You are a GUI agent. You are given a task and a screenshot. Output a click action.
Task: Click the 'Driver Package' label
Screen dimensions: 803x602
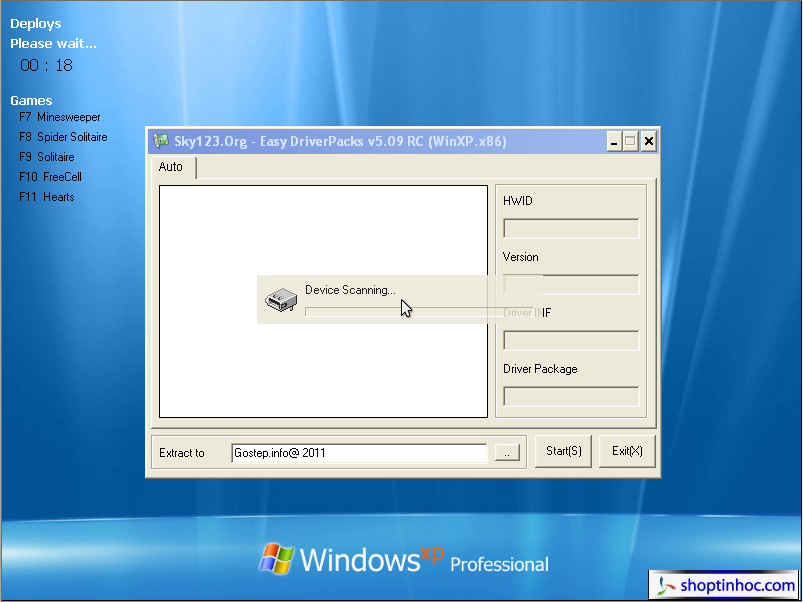(540, 369)
